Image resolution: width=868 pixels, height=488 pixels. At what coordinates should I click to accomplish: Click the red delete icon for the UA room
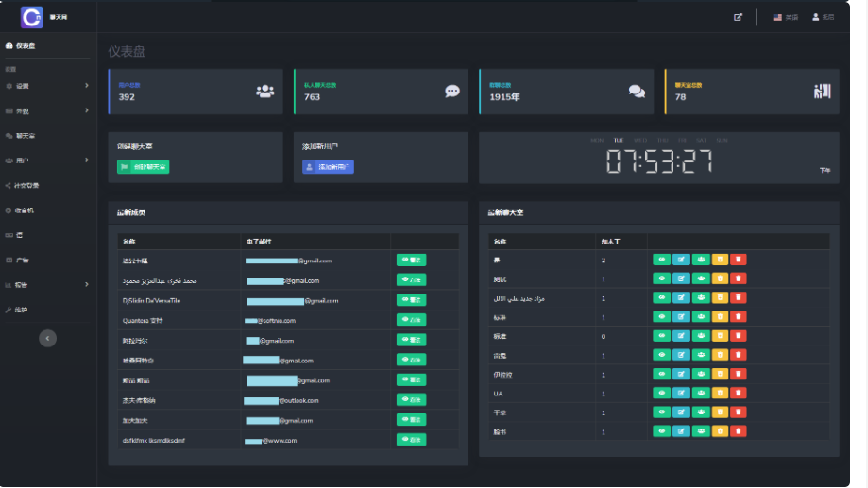pyautogui.click(x=739, y=394)
